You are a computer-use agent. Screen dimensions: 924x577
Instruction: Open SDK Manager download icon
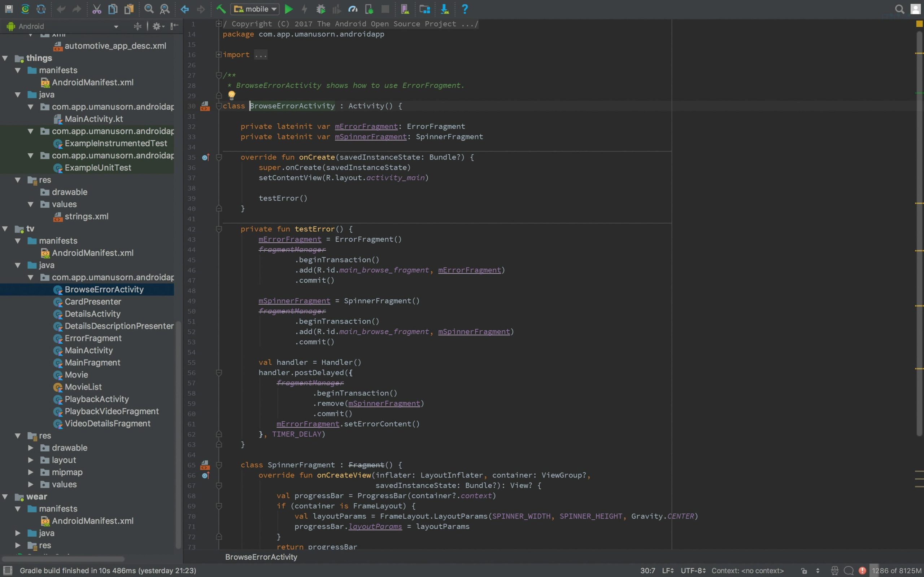click(x=444, y=9)
